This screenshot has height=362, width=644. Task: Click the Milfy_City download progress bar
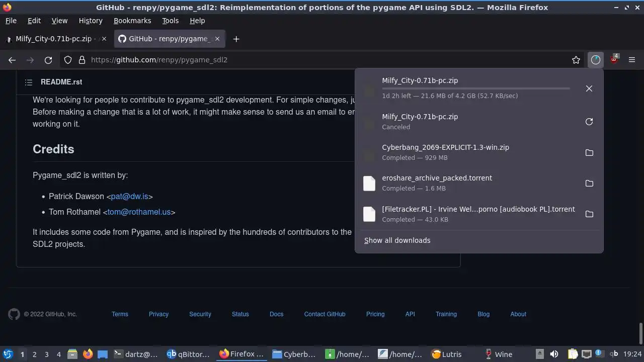tap(476, 88)
